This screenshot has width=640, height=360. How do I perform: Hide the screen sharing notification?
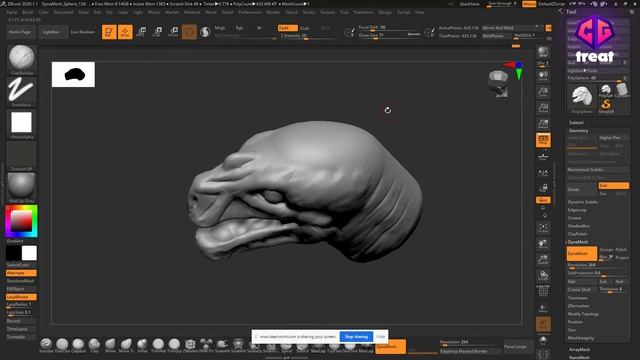click(x=381, y=337)
